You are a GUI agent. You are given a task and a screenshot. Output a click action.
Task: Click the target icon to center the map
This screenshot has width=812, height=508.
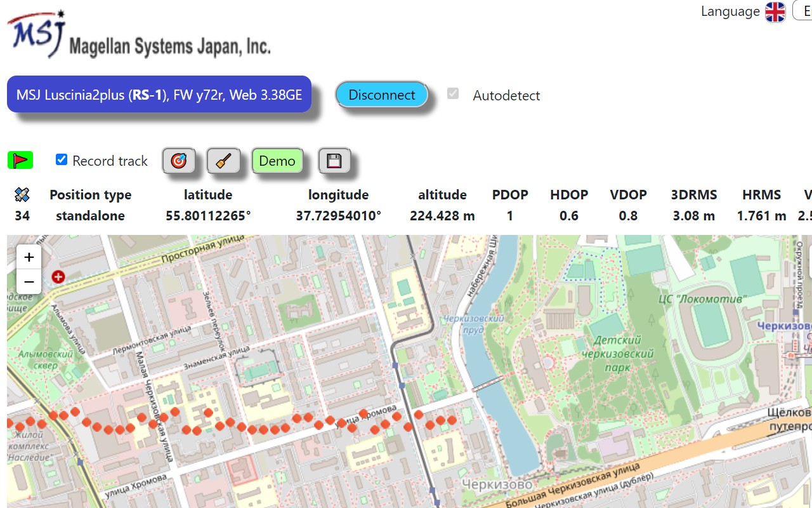tap(178, 161)
